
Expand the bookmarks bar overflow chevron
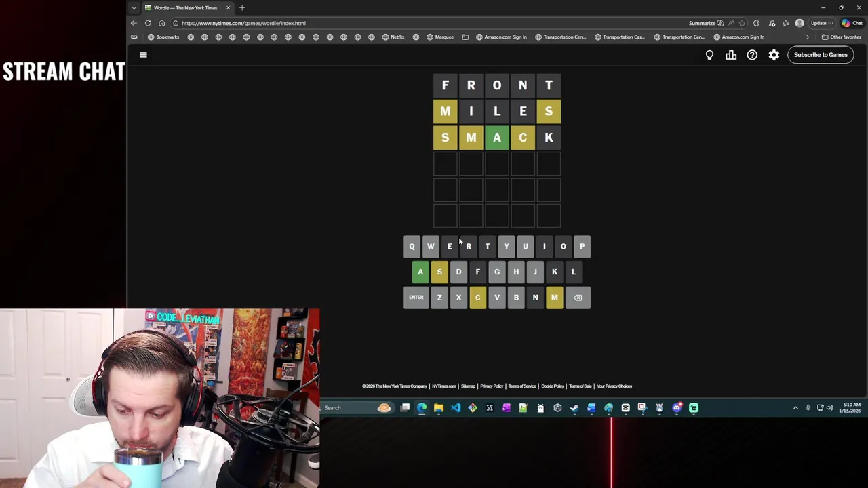[807, 37]
